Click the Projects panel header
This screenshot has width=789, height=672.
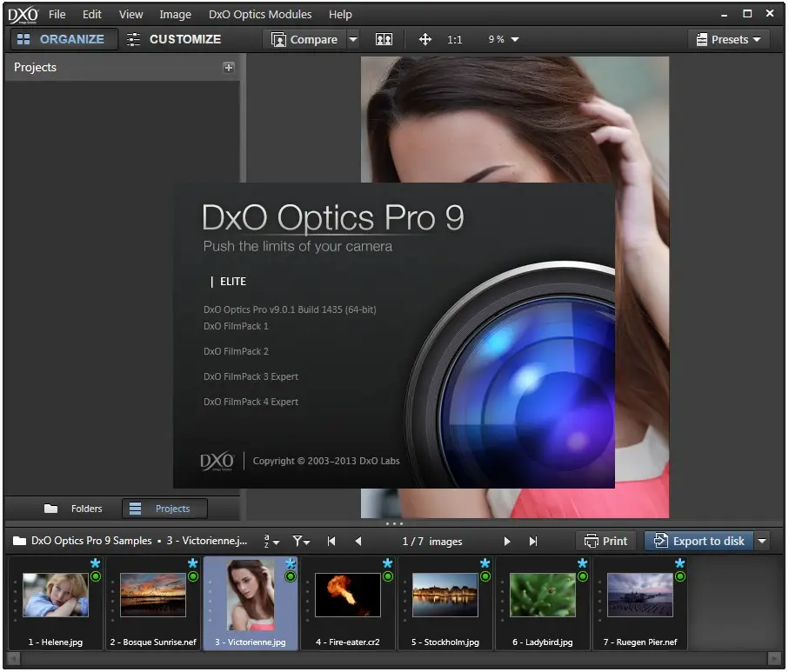[123, 68]
